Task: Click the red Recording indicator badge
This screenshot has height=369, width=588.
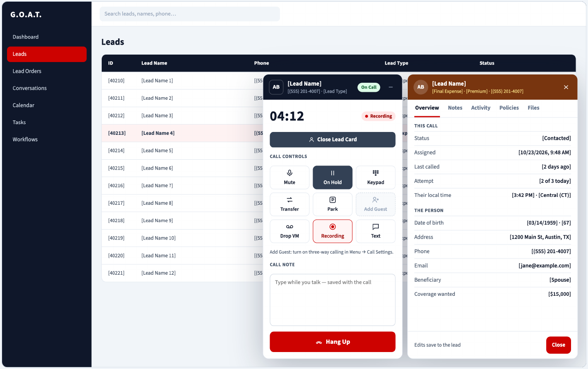Action: [x=378, y=116]
